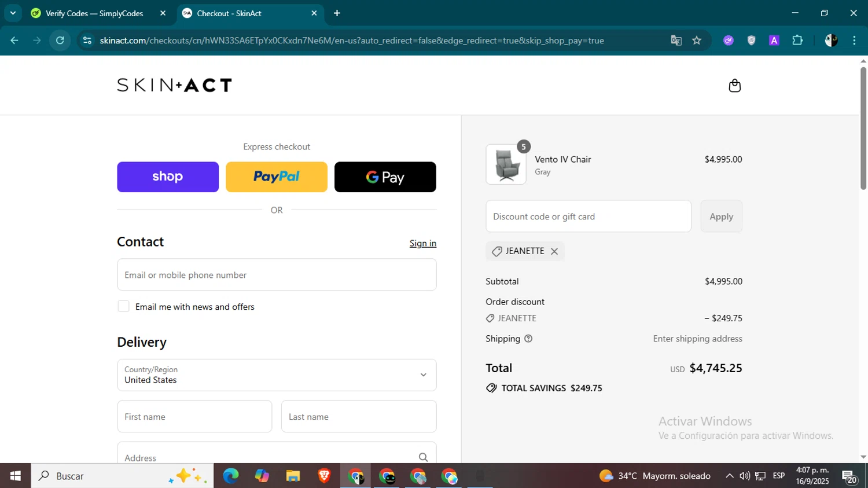Open Brave browser from the taskbar
Viewport: 868px width, 488px height.
tap(324, 476)
